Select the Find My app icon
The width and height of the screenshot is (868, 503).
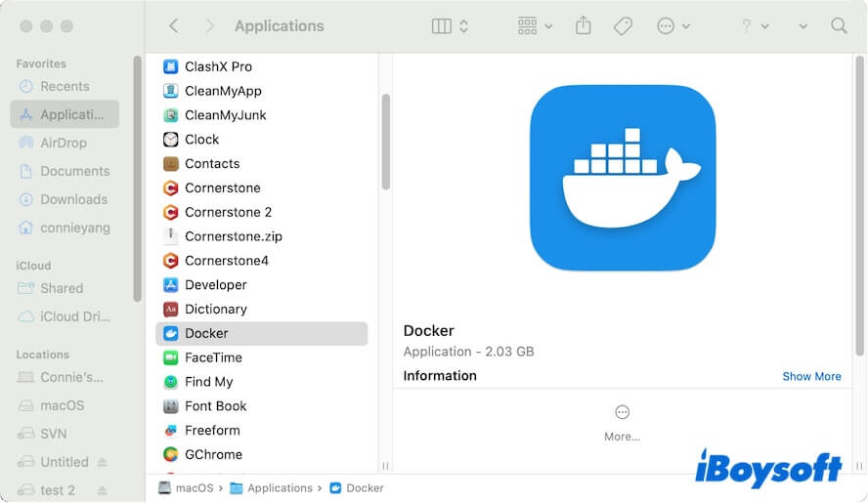170,382
